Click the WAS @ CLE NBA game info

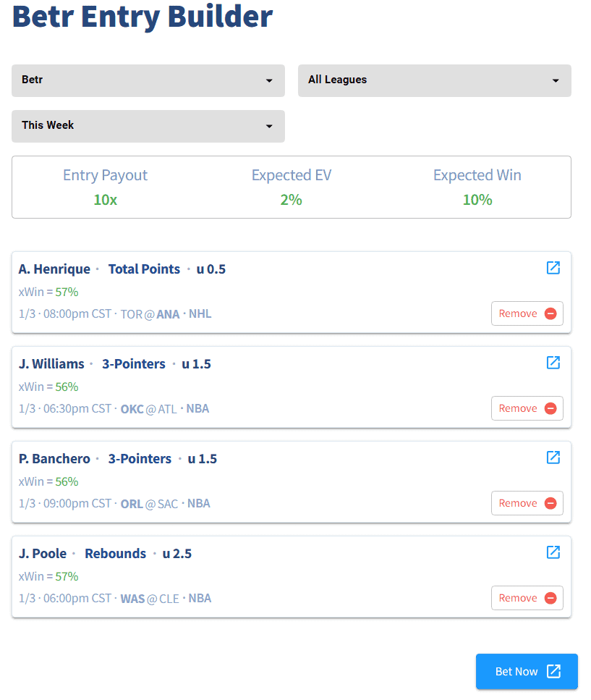tap(166, 598)
